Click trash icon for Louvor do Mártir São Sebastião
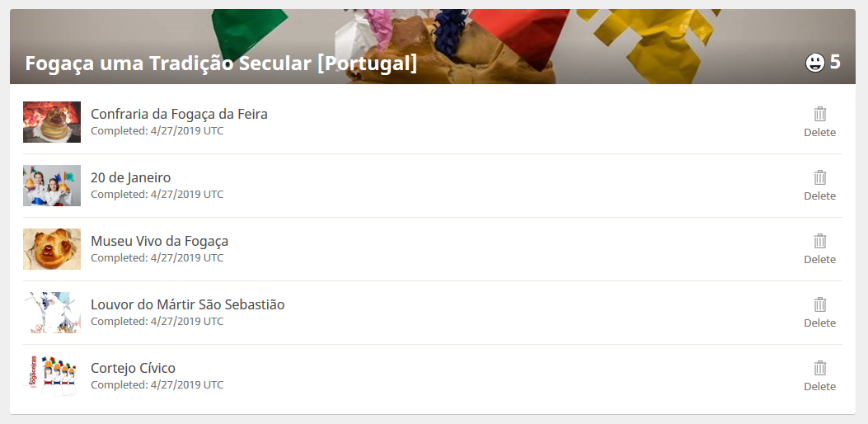The image size is (868, 424). point(819,304)
